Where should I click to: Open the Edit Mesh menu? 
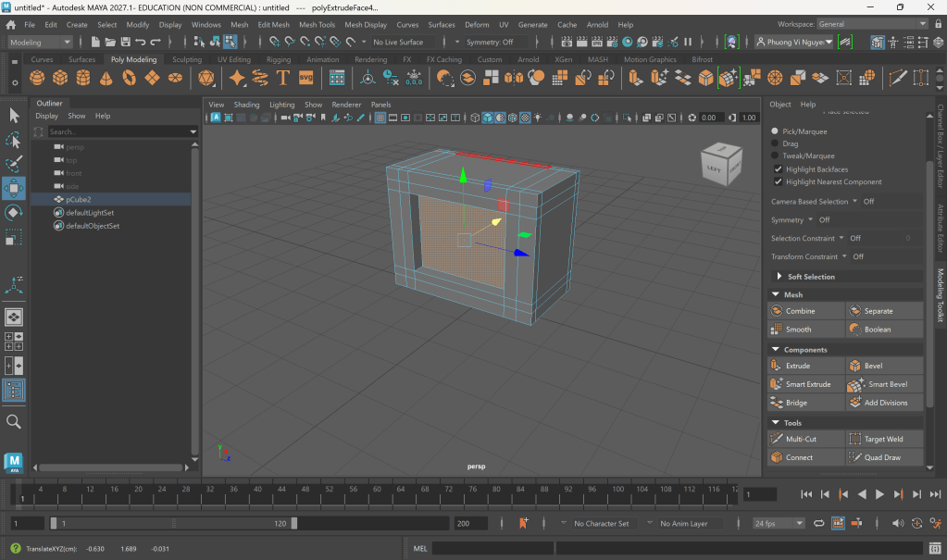tap(274, 25)
